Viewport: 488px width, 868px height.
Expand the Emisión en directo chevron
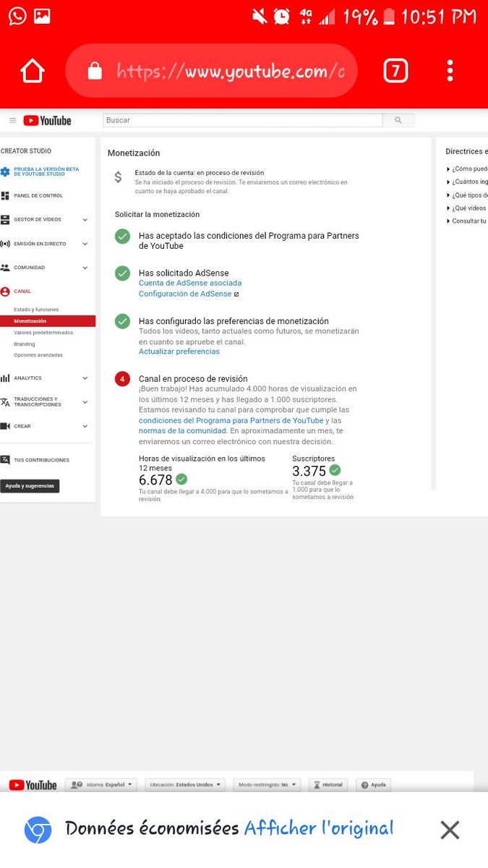[x=85, y=244]
